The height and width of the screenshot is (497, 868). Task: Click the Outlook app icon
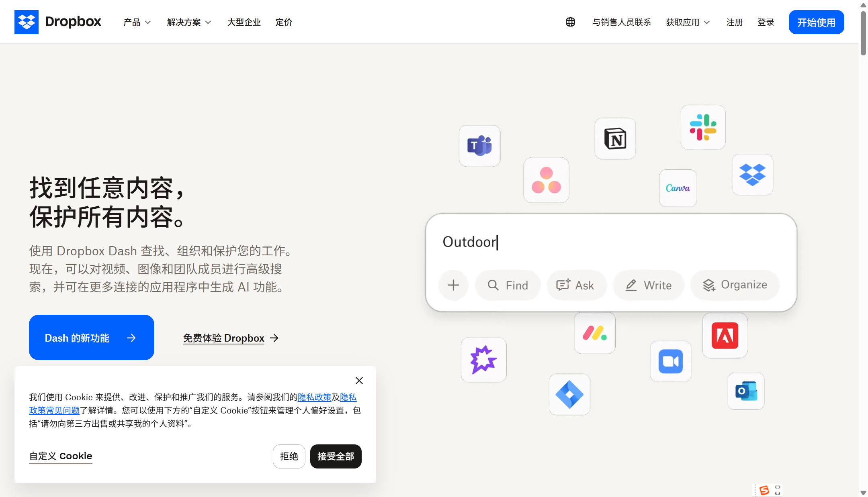(x=746, y=391)
